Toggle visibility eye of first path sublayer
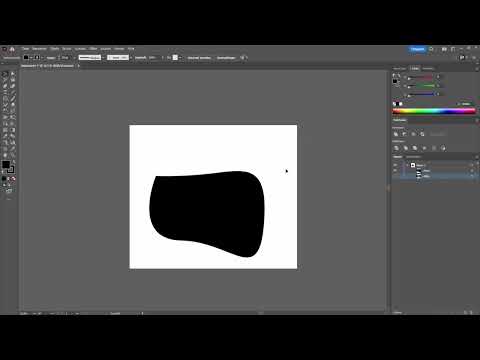The image size is (480, 360). (395, 171)
